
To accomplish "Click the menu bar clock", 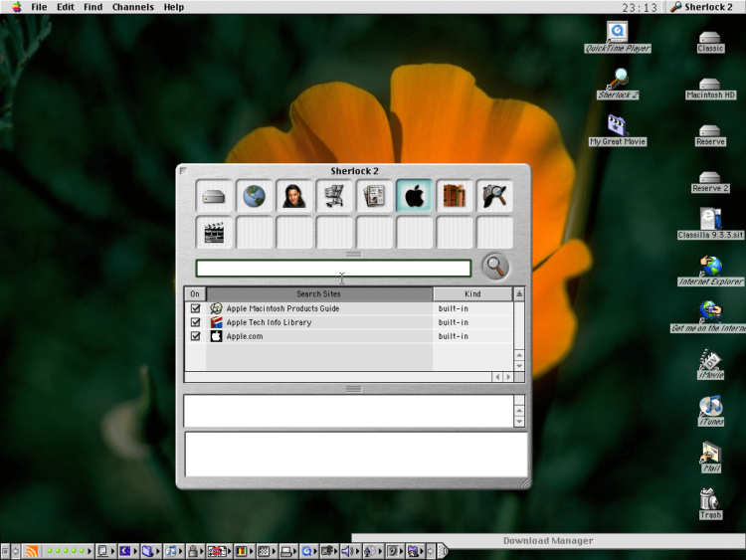I will click(639, 8).
